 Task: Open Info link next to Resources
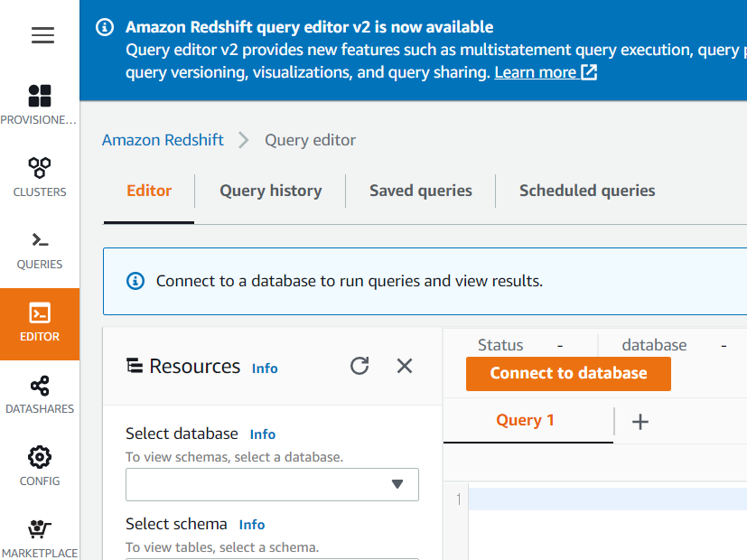coord(265,369)
